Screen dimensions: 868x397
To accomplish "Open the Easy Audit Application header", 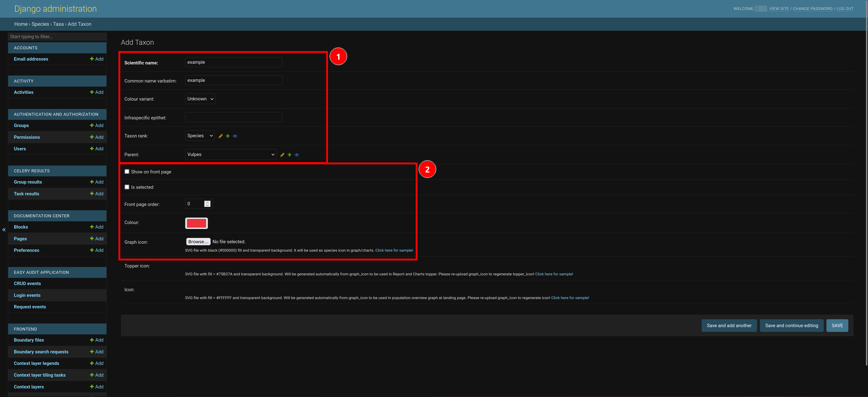I will (57, 272).
